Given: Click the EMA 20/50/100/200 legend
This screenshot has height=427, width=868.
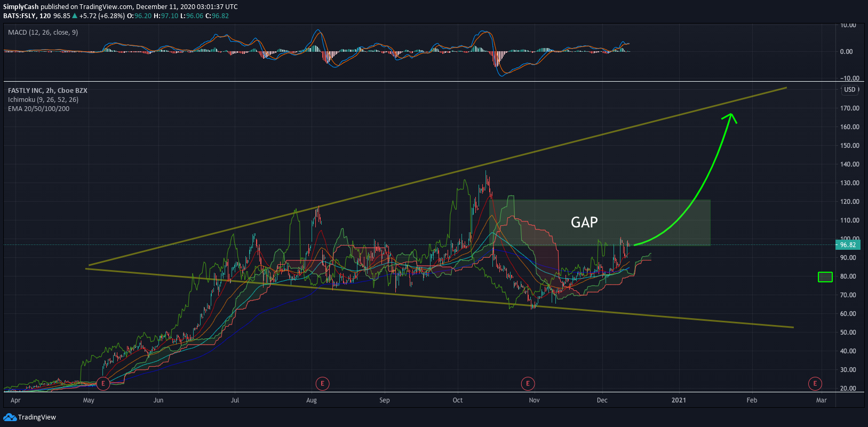Looking at the screenshot, I should pyautogui.click(x=38, y=109).
